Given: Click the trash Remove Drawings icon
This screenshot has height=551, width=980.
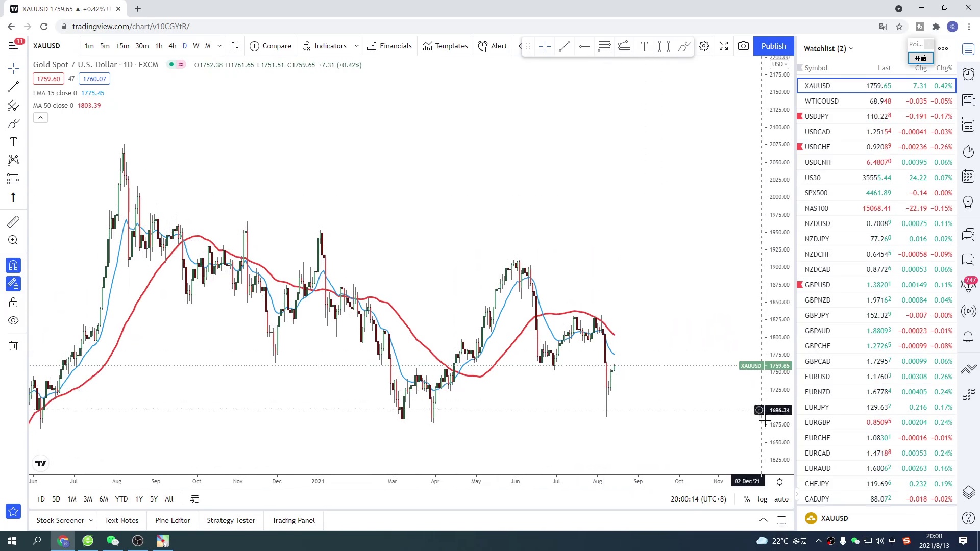Looking at the screenshot, I should (x=13, y=346).
